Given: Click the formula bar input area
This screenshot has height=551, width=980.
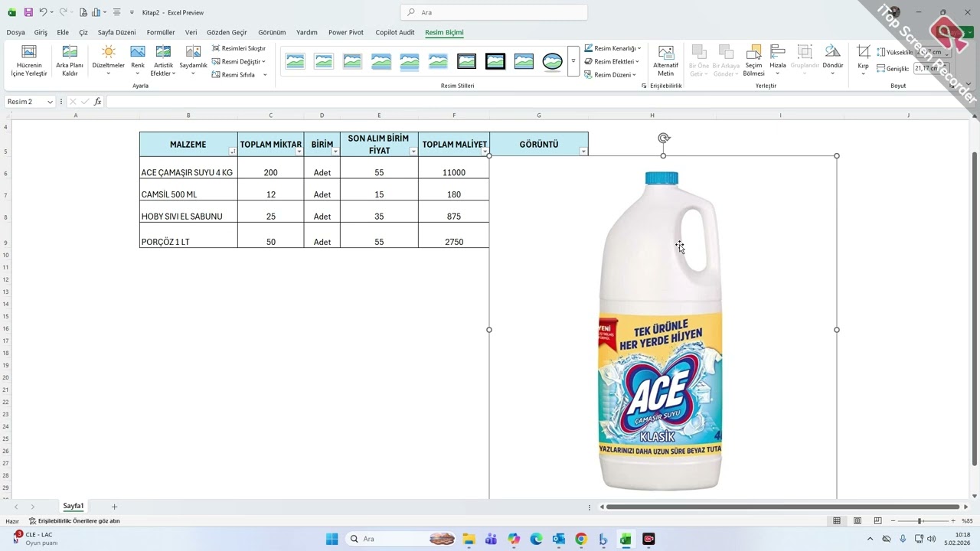Looking at the screenshot, I should click(536, 102).
